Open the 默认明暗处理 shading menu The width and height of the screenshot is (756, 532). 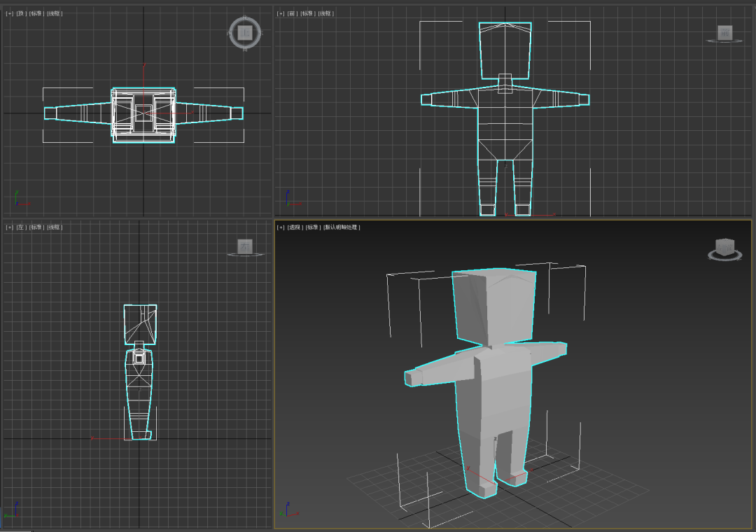pyautogui.click(x=342, y=227)
